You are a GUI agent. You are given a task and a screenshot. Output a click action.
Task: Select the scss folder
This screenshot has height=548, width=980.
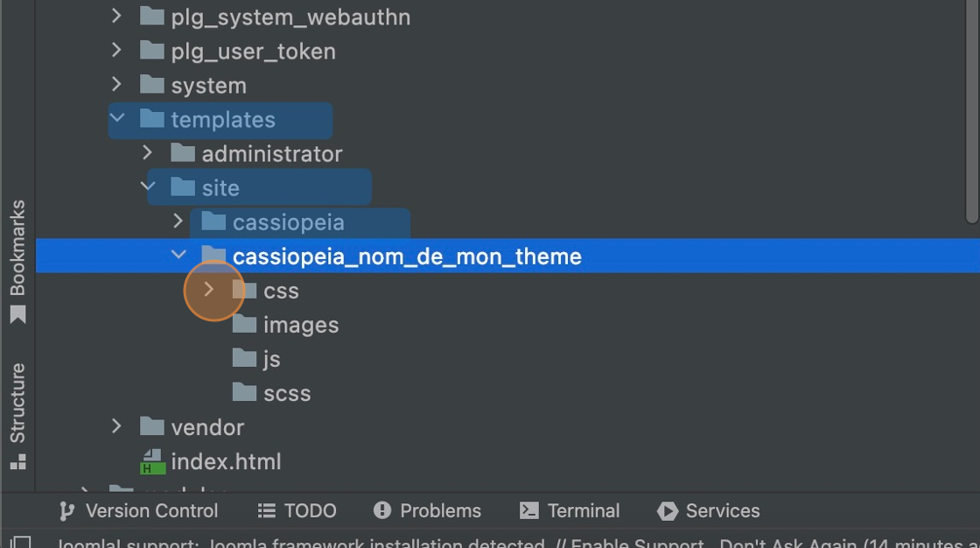pos(286,393)
